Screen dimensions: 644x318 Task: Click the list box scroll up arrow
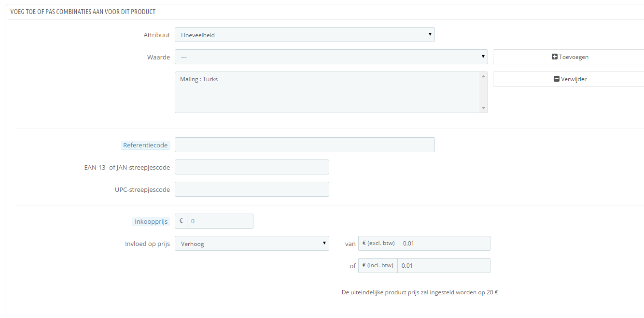point(483,76)
